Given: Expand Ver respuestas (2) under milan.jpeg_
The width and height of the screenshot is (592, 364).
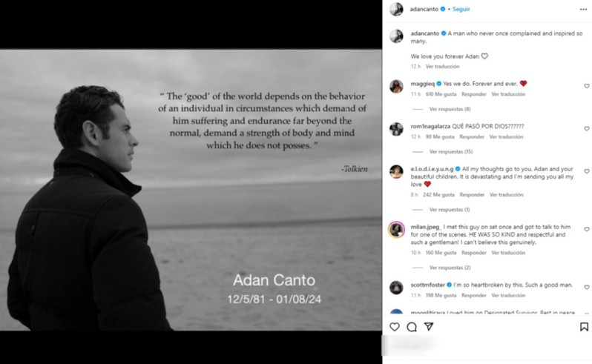Looking at the screenshot, I should 450,268.
